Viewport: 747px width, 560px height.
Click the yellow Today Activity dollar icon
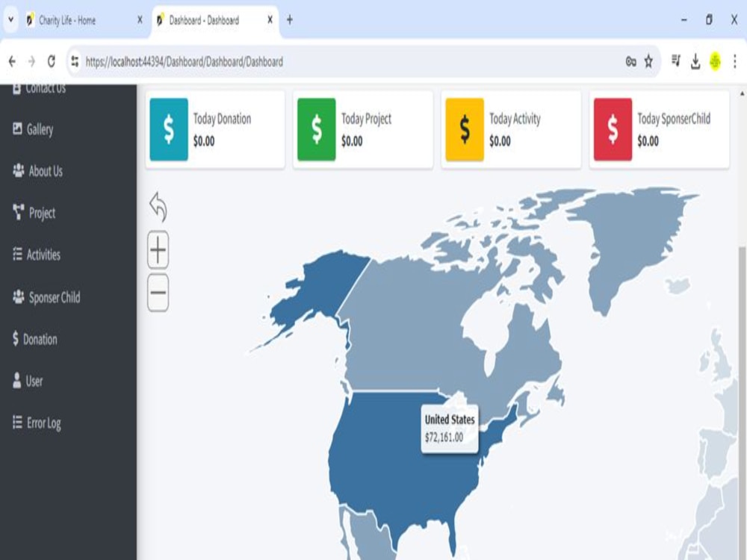click(x=465, y=129)
